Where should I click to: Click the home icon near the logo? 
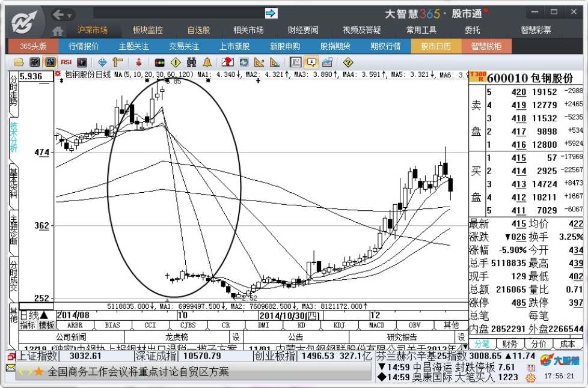click(57, 31)
